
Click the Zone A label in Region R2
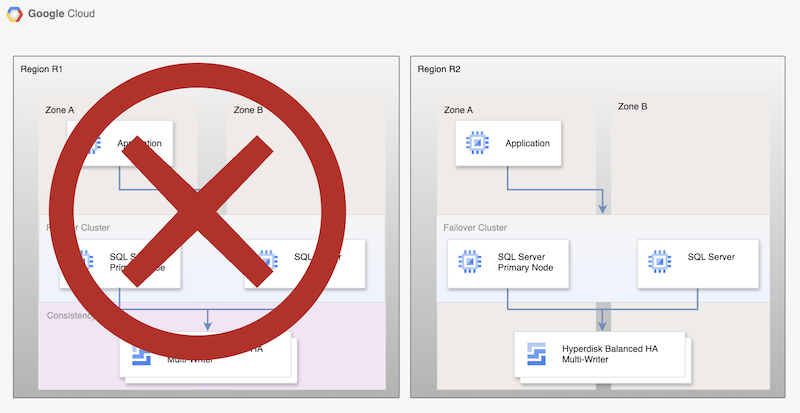point(458,109)
